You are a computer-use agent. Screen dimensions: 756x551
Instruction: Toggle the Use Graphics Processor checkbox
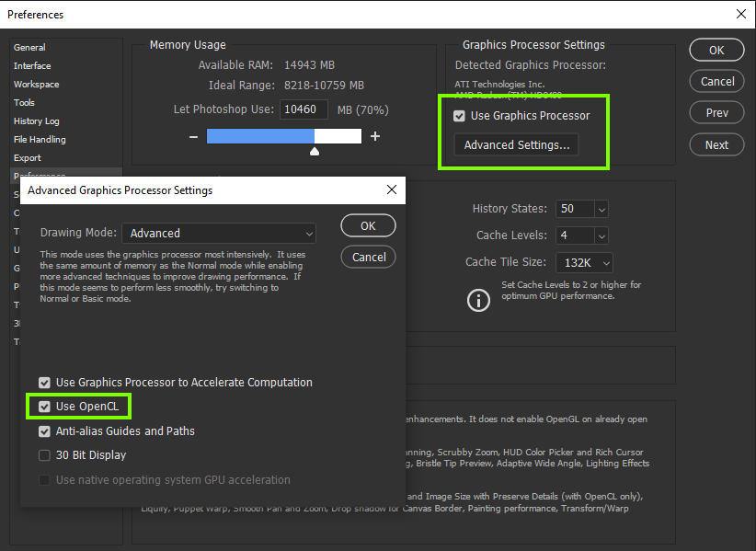pos(459,115)
